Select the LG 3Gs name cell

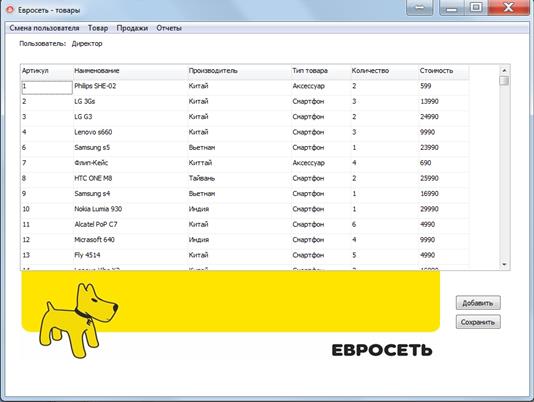130,102
